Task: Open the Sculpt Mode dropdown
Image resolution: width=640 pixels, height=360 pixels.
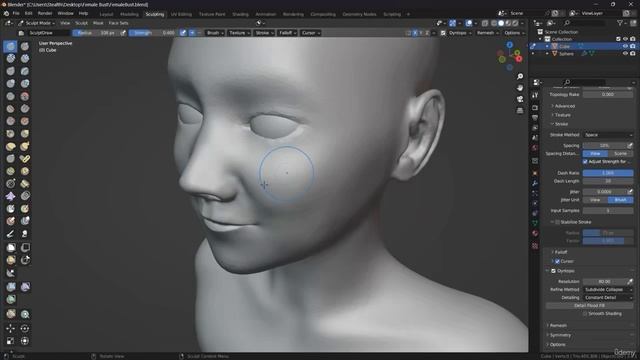Action: point(36,23)
